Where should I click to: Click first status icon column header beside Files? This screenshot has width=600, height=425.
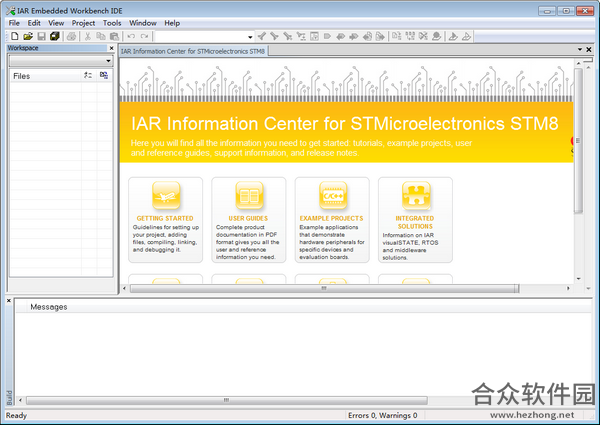(x=88, y=76)
